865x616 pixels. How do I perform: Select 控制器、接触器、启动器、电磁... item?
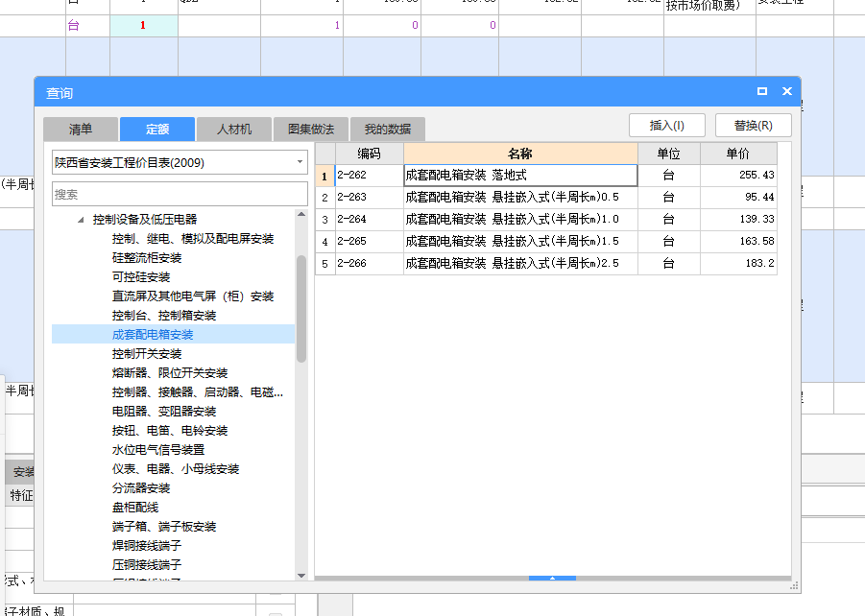point(198,392)
